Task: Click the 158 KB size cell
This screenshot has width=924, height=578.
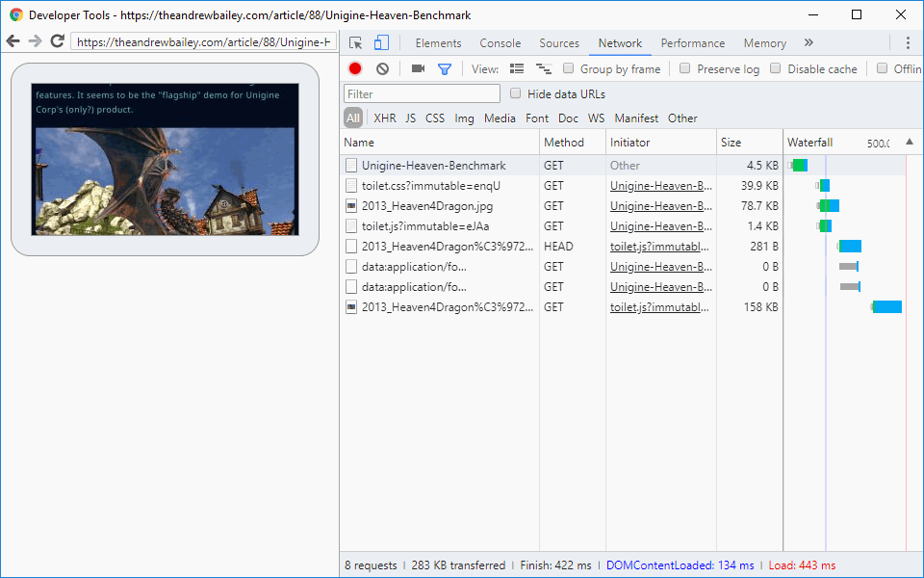Action: click(x=750, y=307)
